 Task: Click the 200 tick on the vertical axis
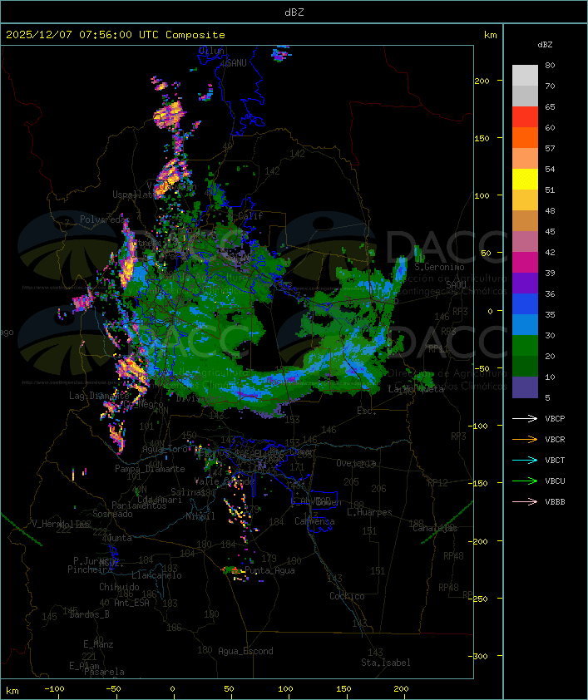[x=482, y=81]
